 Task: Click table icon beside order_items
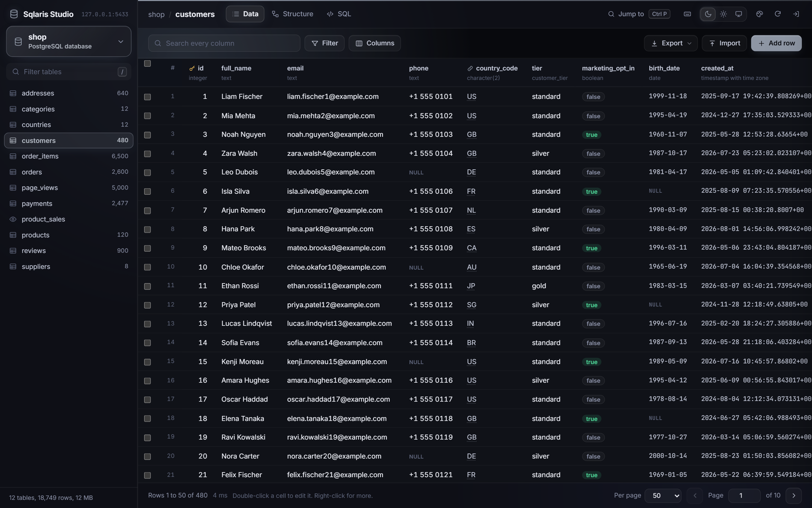(x=13, y=156)
